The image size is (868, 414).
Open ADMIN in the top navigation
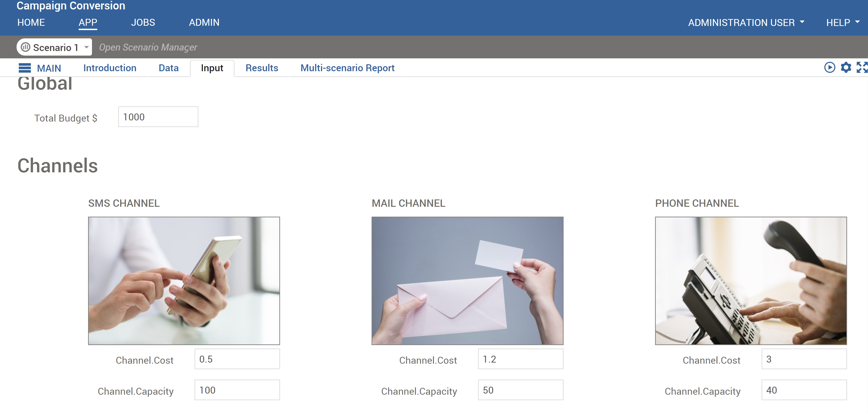coord(204,23)
